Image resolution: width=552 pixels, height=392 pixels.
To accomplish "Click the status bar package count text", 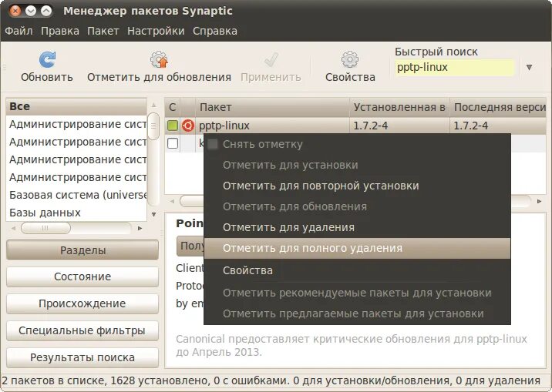I will click(271, 380).
